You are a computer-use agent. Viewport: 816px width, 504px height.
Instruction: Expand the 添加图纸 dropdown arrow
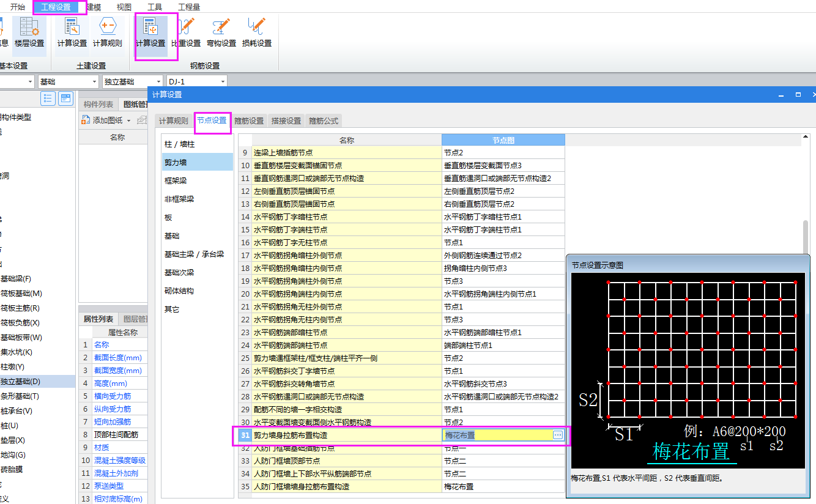pos(128,120)
